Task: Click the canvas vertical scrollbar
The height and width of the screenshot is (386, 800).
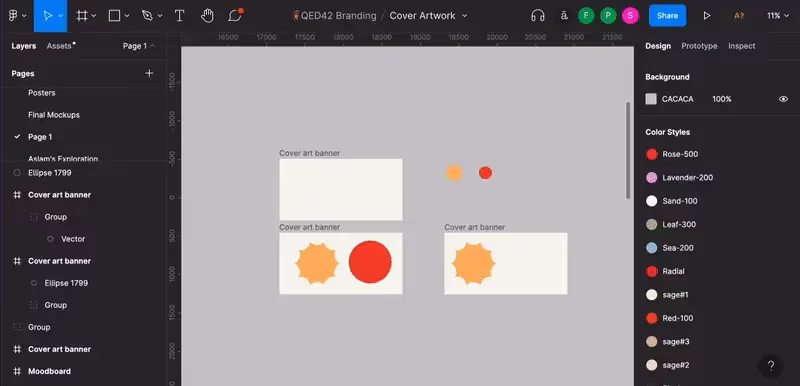Action: click(628, 150)
